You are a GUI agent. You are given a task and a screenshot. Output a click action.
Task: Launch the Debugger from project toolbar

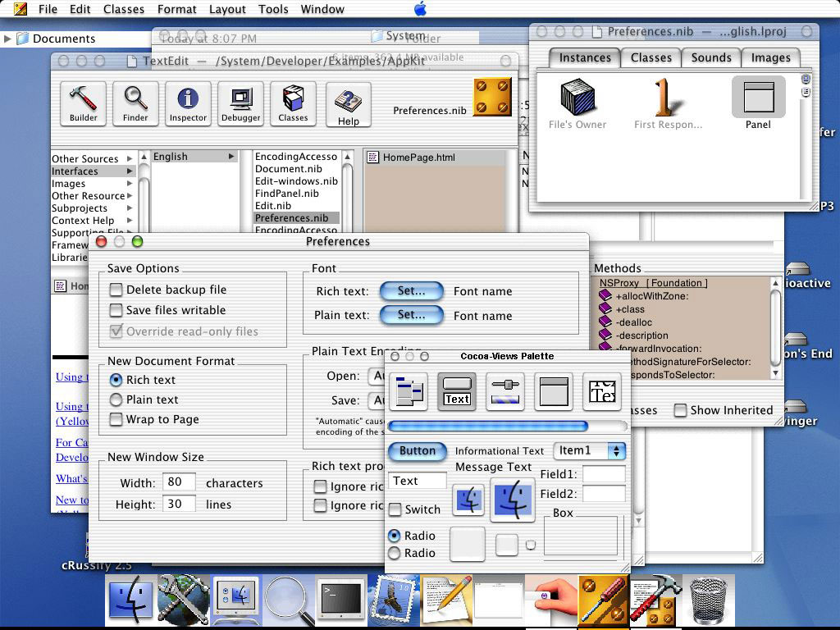[x=240, y=104]
